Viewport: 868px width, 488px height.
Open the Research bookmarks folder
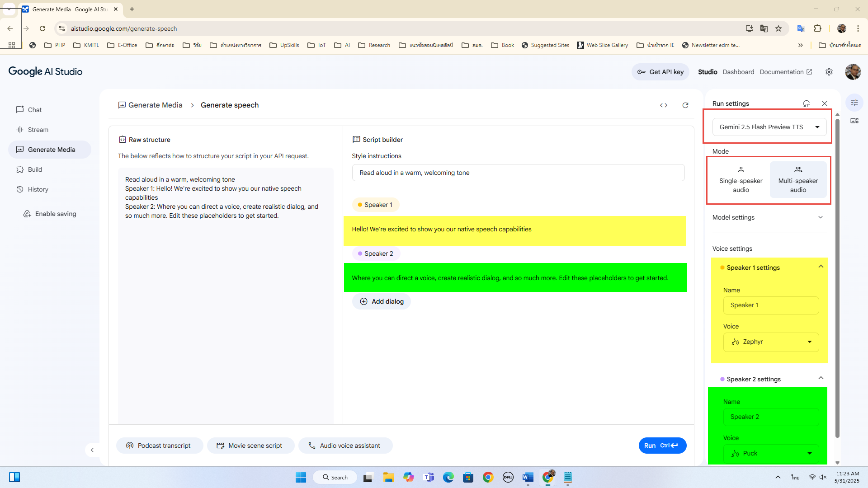374,45
